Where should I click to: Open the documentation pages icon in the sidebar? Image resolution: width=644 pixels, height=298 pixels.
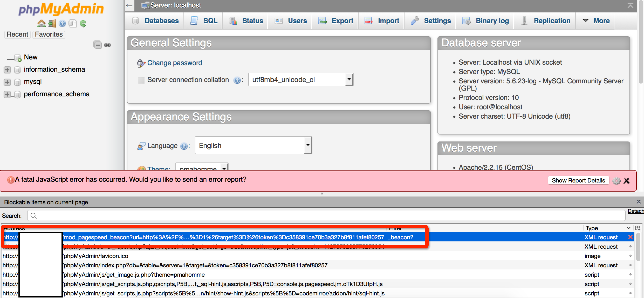coord(73,24)
